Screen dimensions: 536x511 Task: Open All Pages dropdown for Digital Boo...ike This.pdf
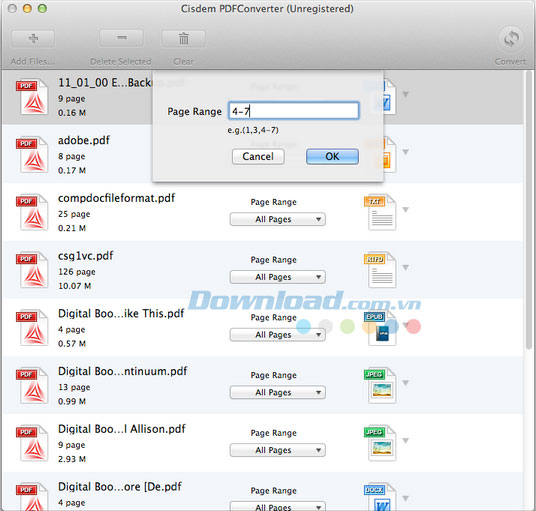tap(278, 335)
